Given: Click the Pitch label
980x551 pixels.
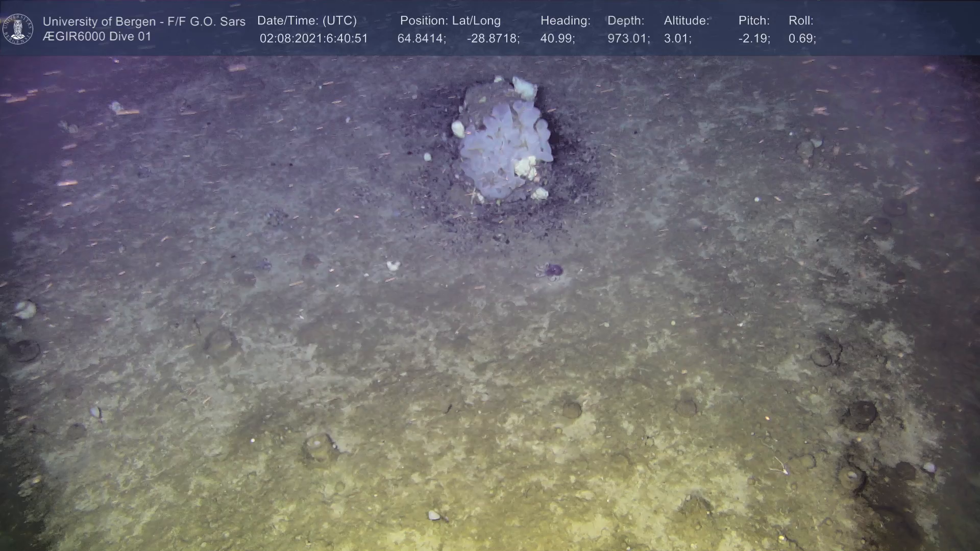Looking at the screenshot, I should [x=754, y=21].
